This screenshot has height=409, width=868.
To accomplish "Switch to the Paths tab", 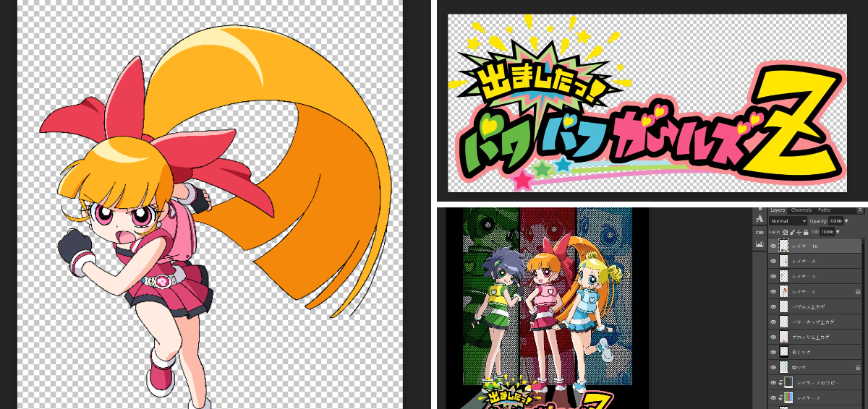I will click(x=824, y=210).
